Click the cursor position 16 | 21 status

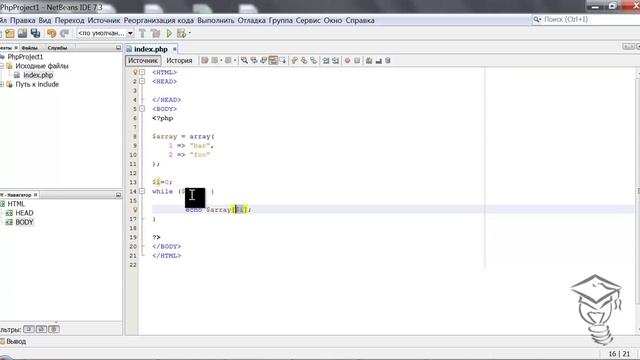click(619, 354)
